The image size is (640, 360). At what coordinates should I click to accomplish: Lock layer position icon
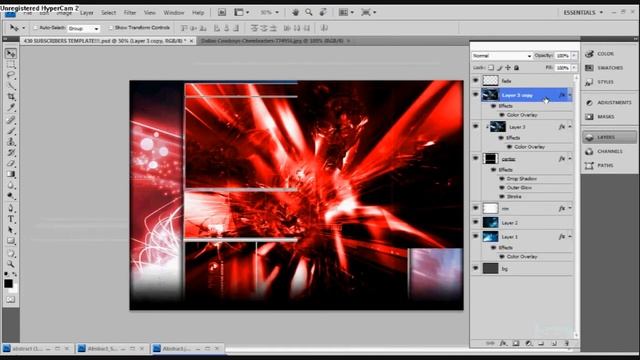pyautogui.click(x=508, y=68)
